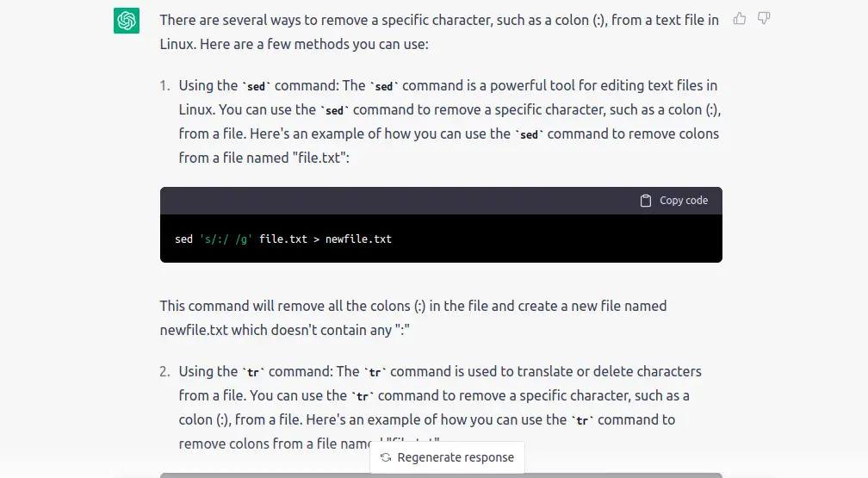Click the first inline tr code after 'Using the'
The image size is (868, 478).
(253, 372)
